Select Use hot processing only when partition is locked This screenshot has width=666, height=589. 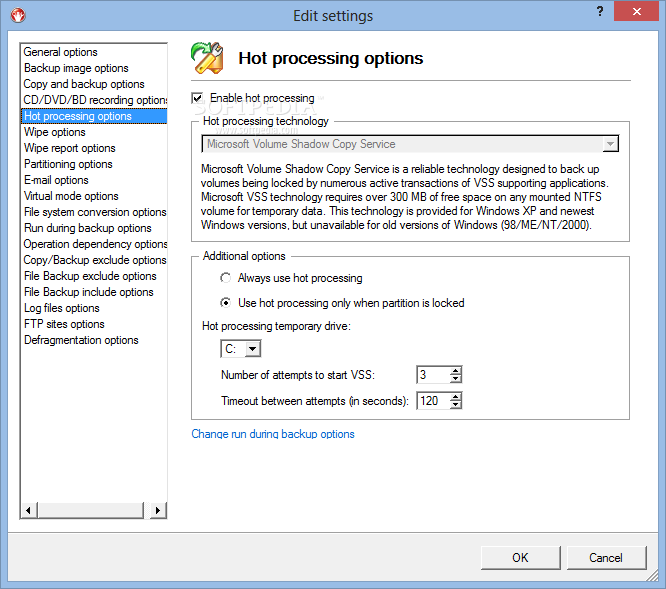tap(226, 303)
